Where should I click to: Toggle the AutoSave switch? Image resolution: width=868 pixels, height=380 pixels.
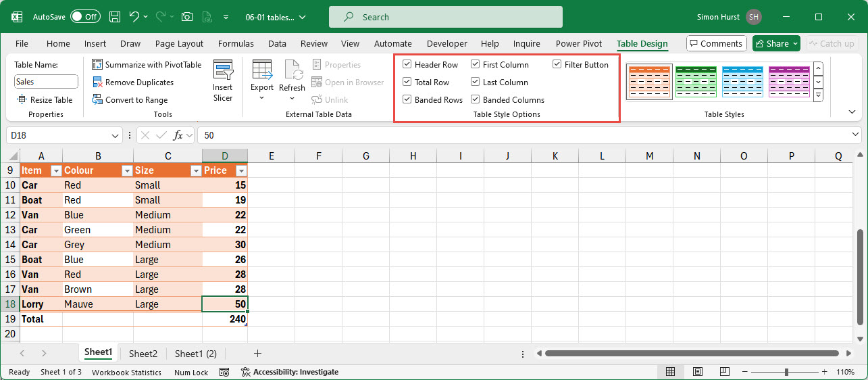[85, 17]
